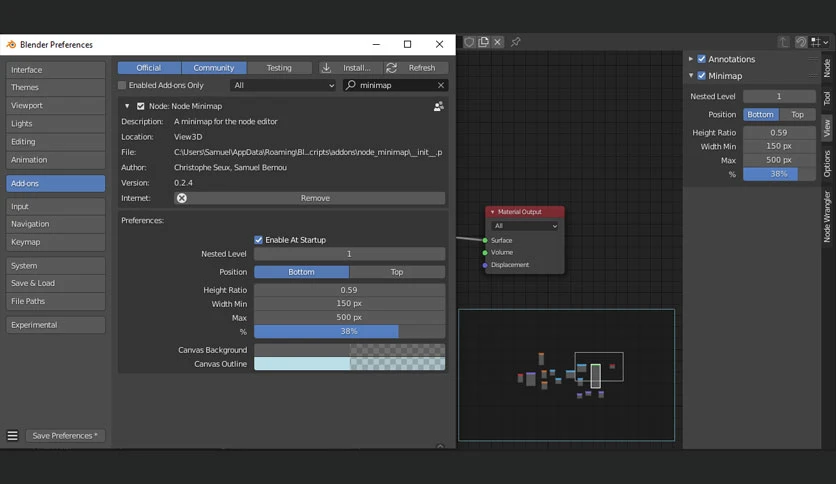Click the duplicate material copy icon
The image size is (836, 484).
[484, 42]
